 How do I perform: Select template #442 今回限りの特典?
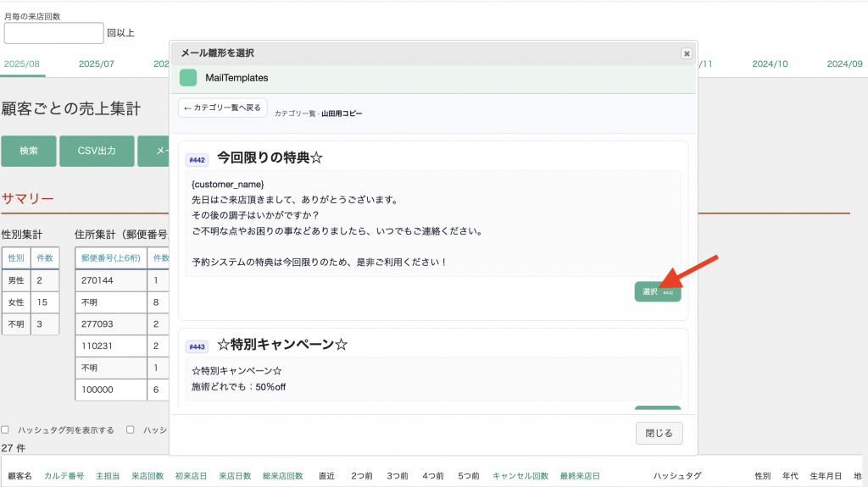[x=657, y=291]
